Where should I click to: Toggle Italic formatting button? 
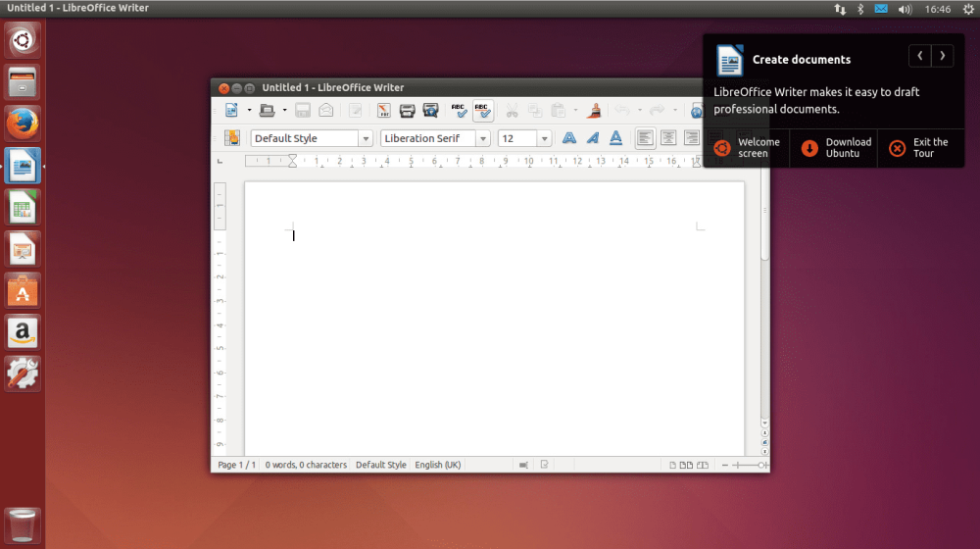point(593,138)
